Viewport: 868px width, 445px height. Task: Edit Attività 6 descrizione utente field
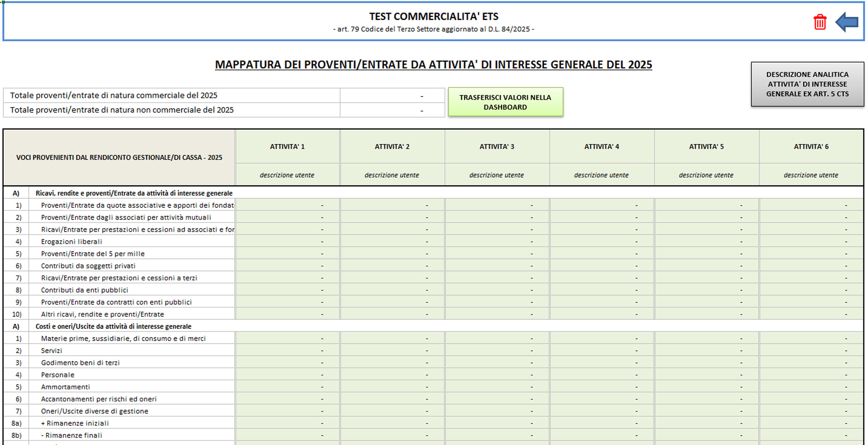click(811, 175)
